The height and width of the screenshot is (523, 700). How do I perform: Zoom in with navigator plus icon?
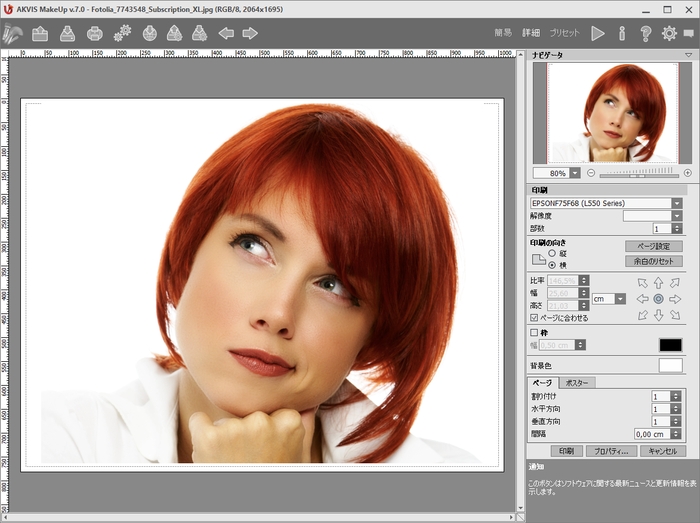tap(688, 173)
